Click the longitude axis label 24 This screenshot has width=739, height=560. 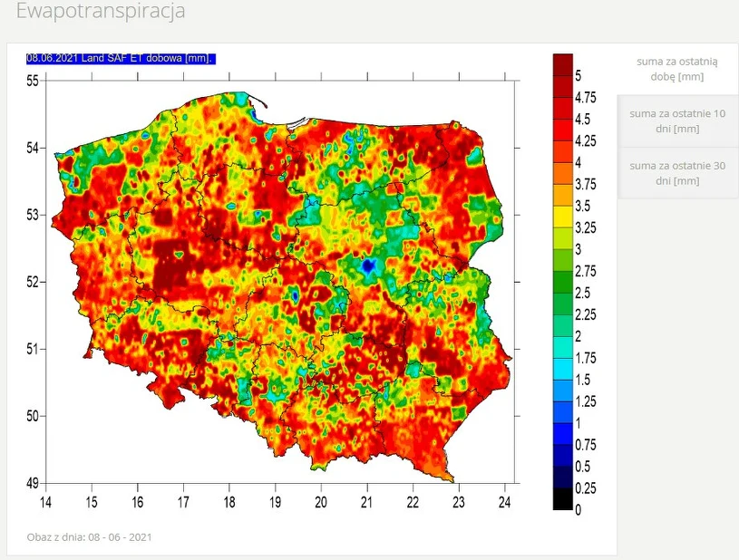pos(504,501)
